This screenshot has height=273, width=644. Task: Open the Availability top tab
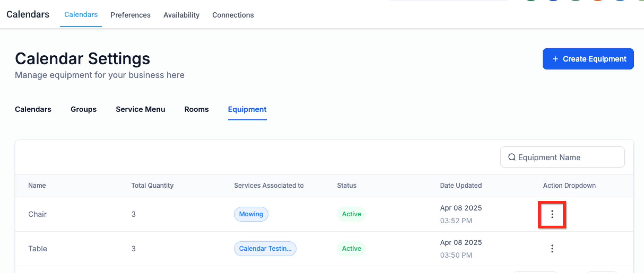(x=181, y=15)
